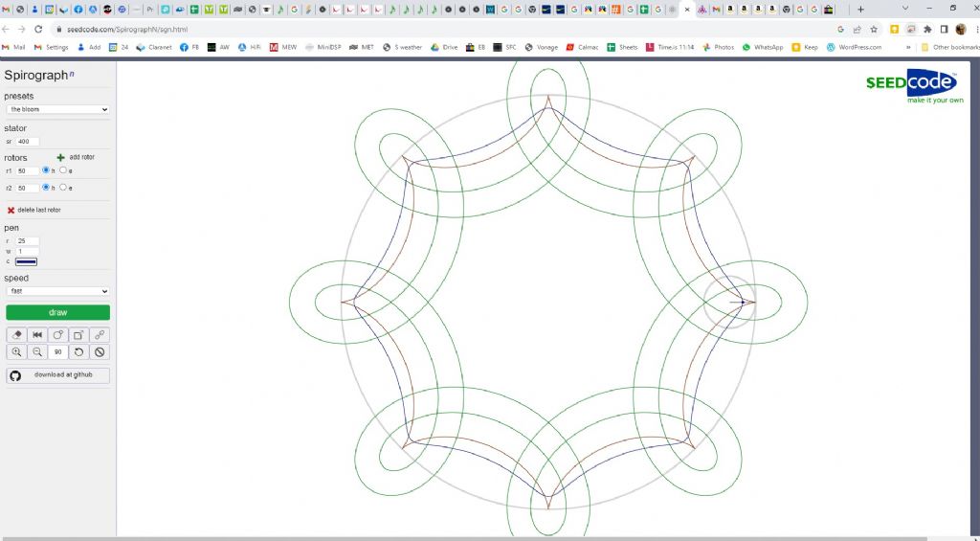Open the Sheets bookmark
Screen dimensions: 980x541
622,47
